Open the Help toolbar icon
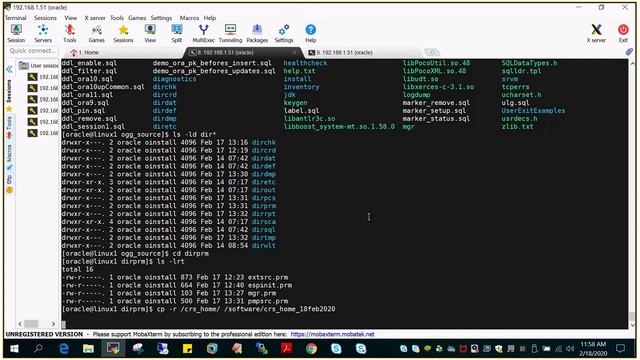The width and height of the screenshot is (640, 360). pos(311,33)
